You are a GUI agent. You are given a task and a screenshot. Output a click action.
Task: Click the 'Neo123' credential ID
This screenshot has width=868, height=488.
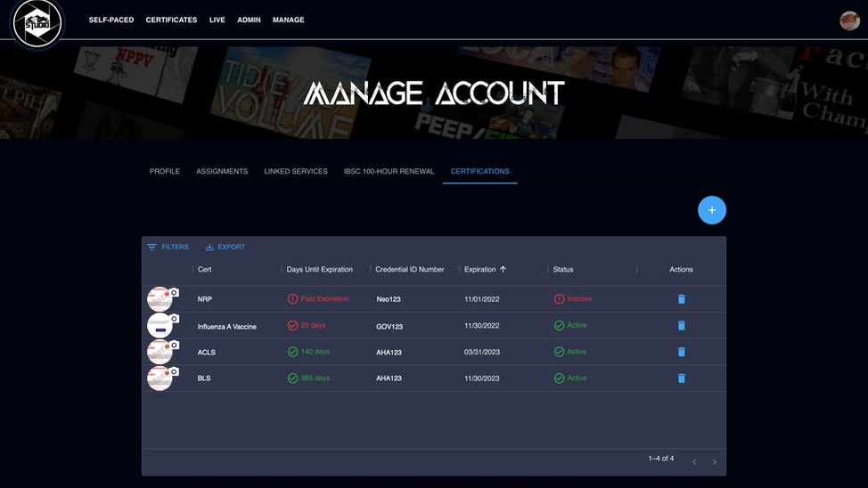click(x=389, y=299)
